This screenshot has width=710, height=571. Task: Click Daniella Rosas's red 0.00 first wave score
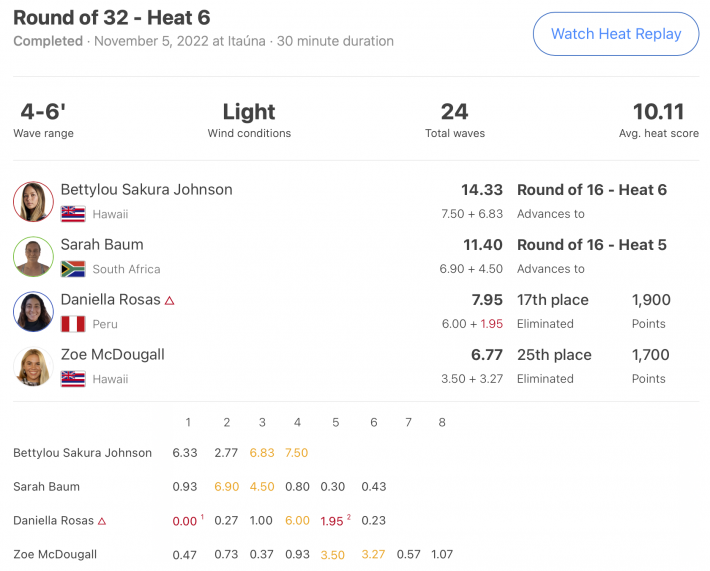[185, 521]
